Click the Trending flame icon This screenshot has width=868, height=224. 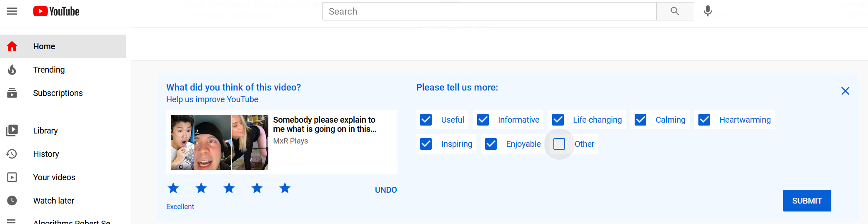point(12,70)
